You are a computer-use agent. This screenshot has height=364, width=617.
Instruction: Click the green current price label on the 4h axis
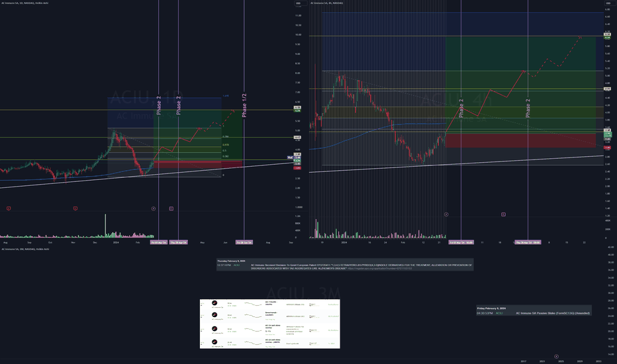point(608,134)
